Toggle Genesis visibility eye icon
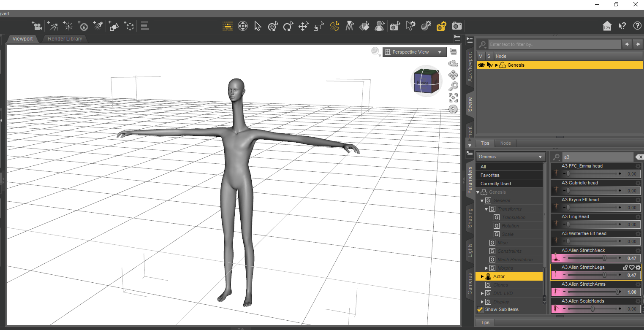This screenshot has height=330, width=644. coord(481,65)
